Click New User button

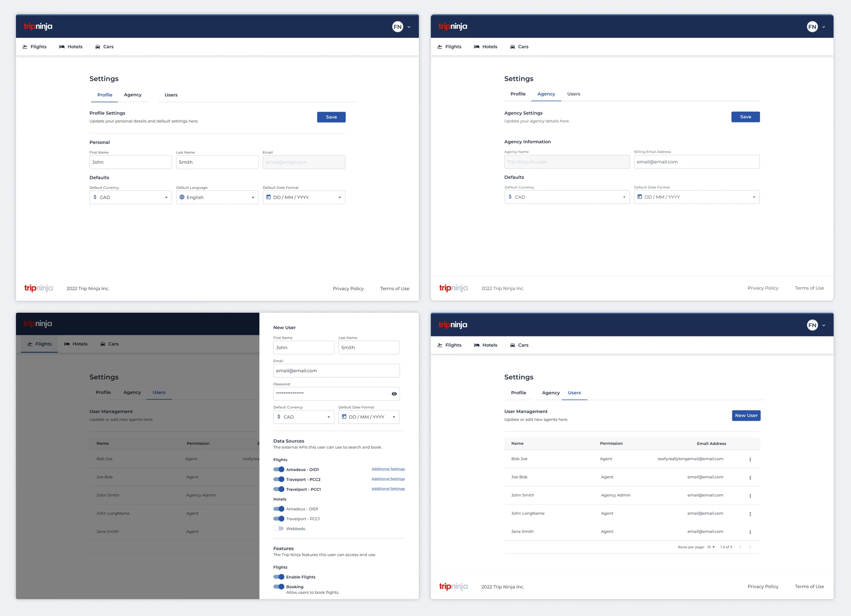[746, 416]
